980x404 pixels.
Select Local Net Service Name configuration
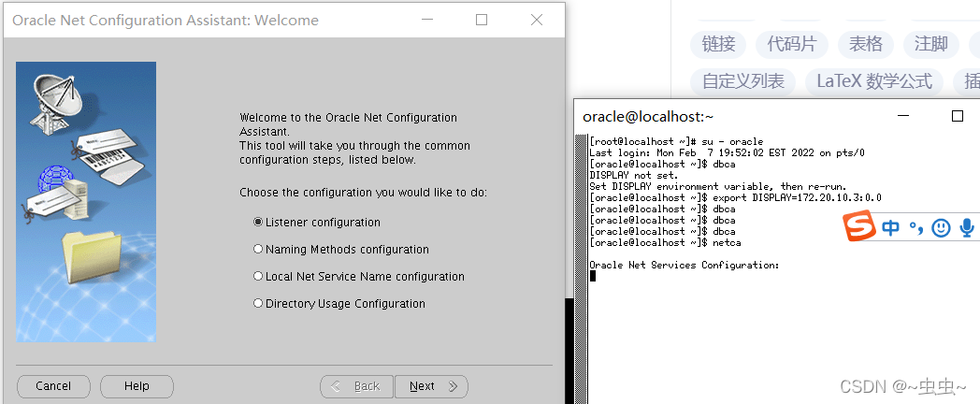(258, 277)
